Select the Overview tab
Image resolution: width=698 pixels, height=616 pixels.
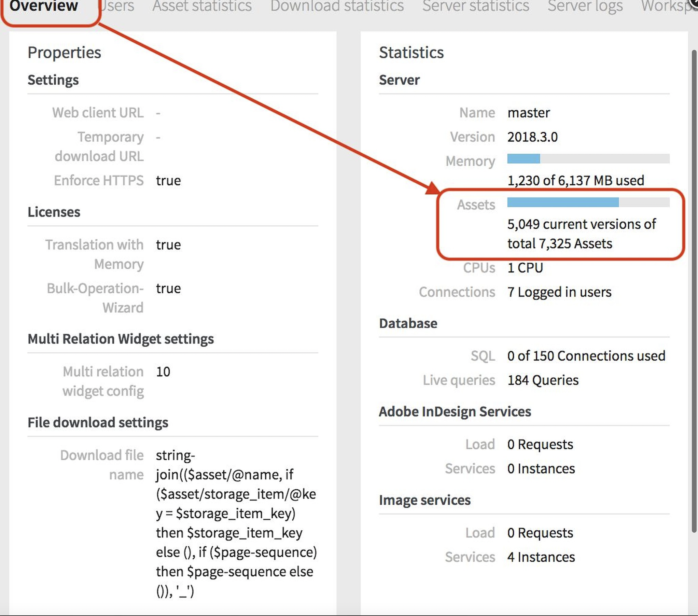[x=43, y=7]
